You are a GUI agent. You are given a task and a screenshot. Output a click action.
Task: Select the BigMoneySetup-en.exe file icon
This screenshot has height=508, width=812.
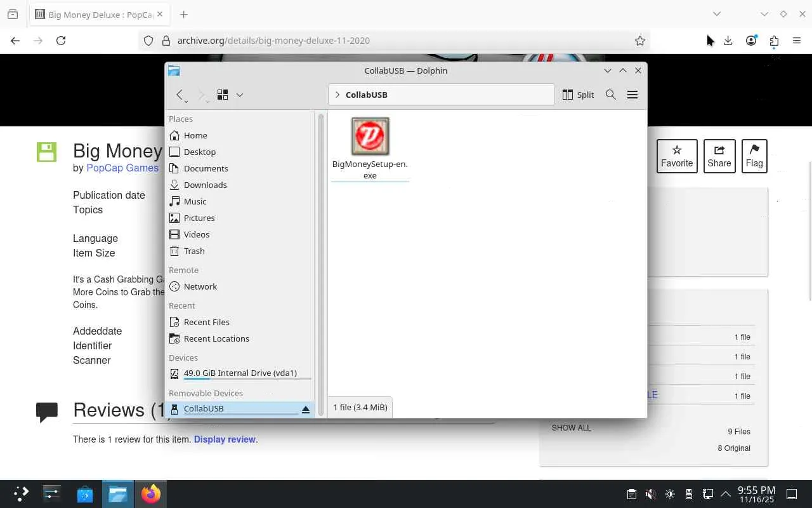tap(370, 136)
